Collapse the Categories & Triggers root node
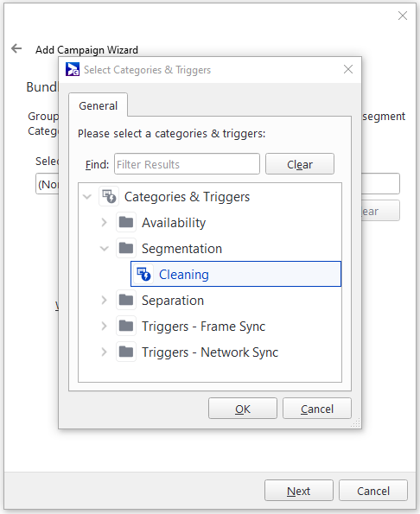420x514 pixels. click(x=87, y=197)
